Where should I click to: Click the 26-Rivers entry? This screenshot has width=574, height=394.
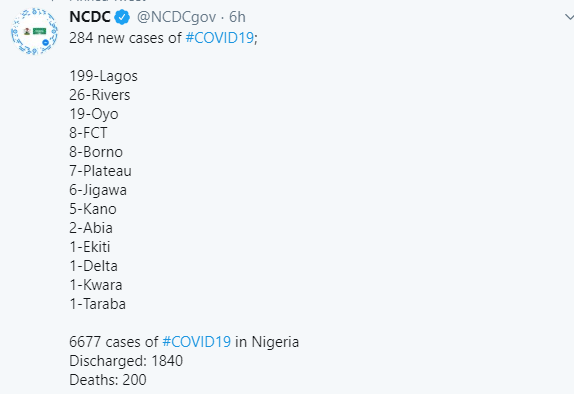(100, 95)
